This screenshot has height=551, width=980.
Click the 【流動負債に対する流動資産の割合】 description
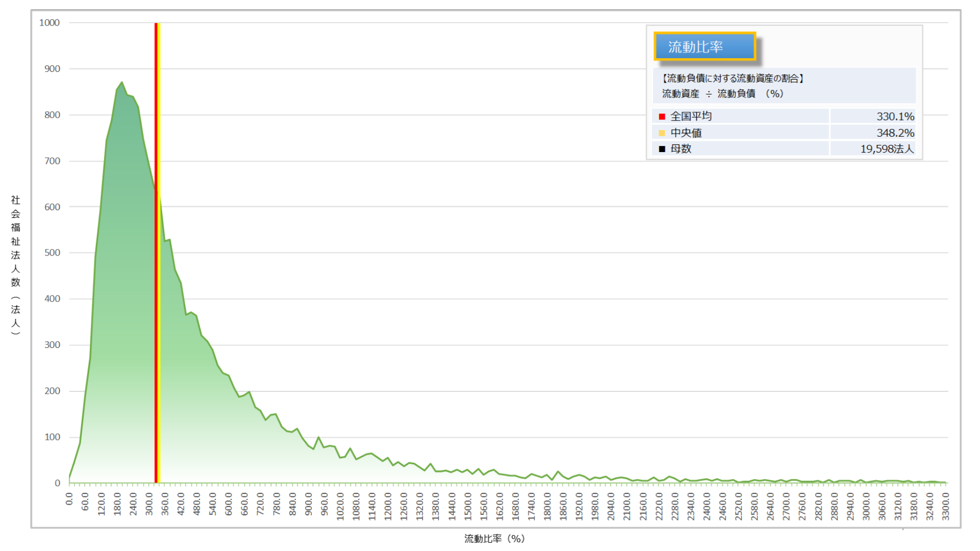733,79
